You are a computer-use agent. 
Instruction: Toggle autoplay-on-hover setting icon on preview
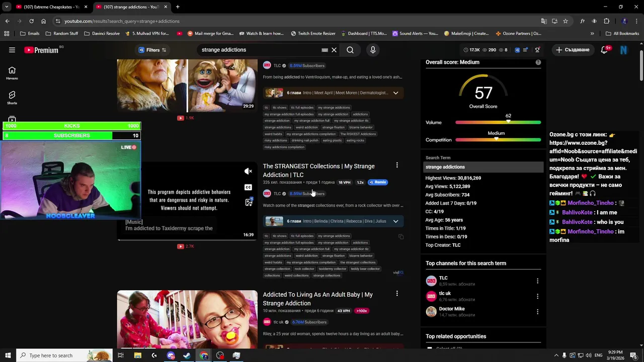[248, 202]
